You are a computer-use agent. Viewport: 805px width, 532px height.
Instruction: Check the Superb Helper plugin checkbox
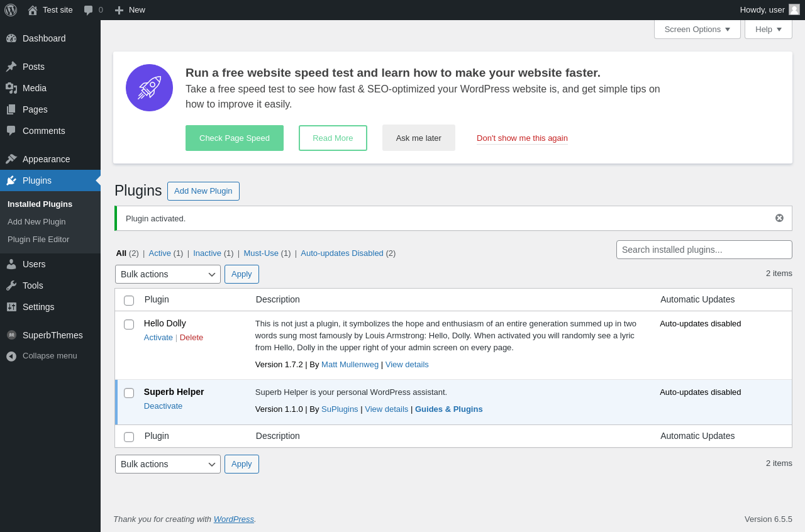(129, 393)
